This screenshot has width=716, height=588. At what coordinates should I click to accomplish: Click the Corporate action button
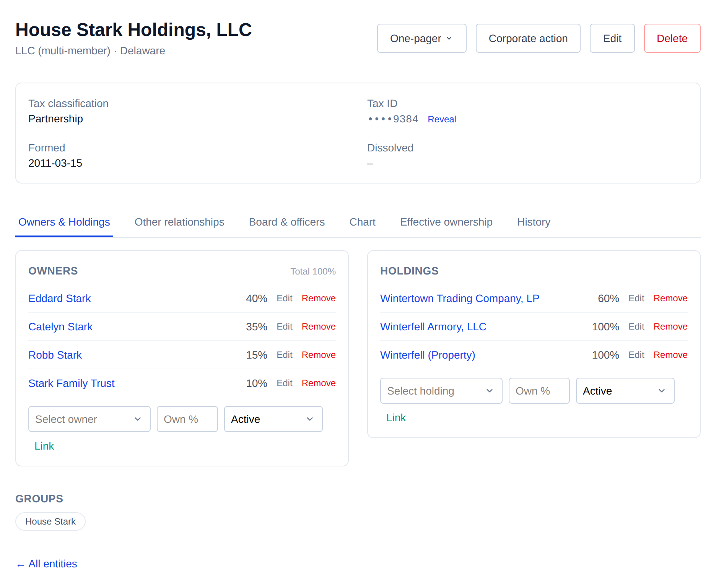point(528,38)
